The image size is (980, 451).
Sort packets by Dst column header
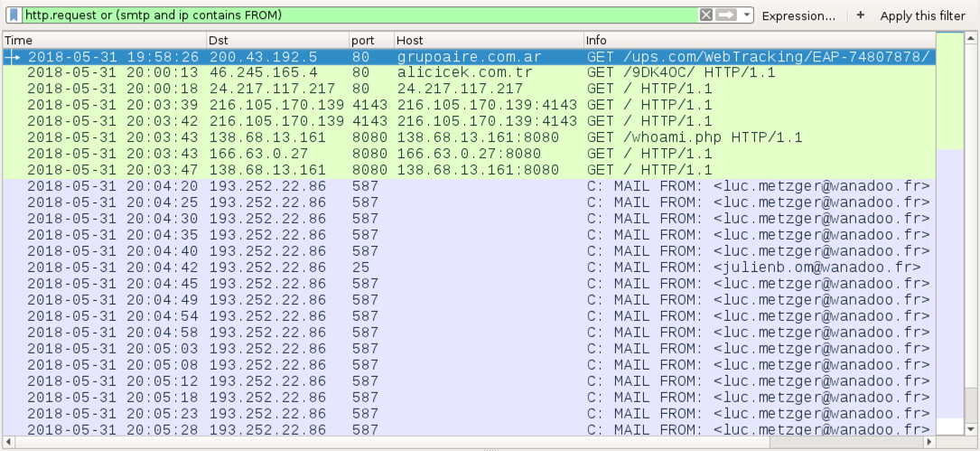[x=278, y=40]
